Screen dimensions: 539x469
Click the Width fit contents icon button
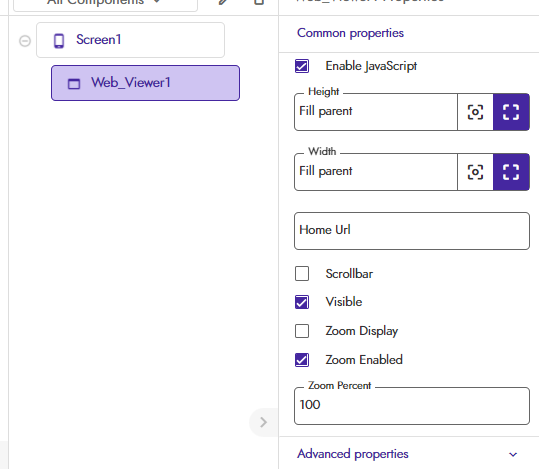[x=475, y=172]
